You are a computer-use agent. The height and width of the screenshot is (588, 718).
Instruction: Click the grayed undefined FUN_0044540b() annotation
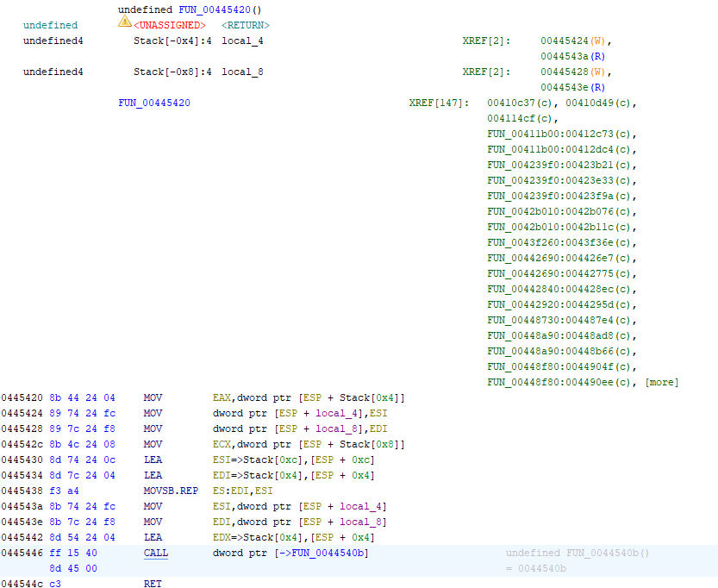[578, 554]
